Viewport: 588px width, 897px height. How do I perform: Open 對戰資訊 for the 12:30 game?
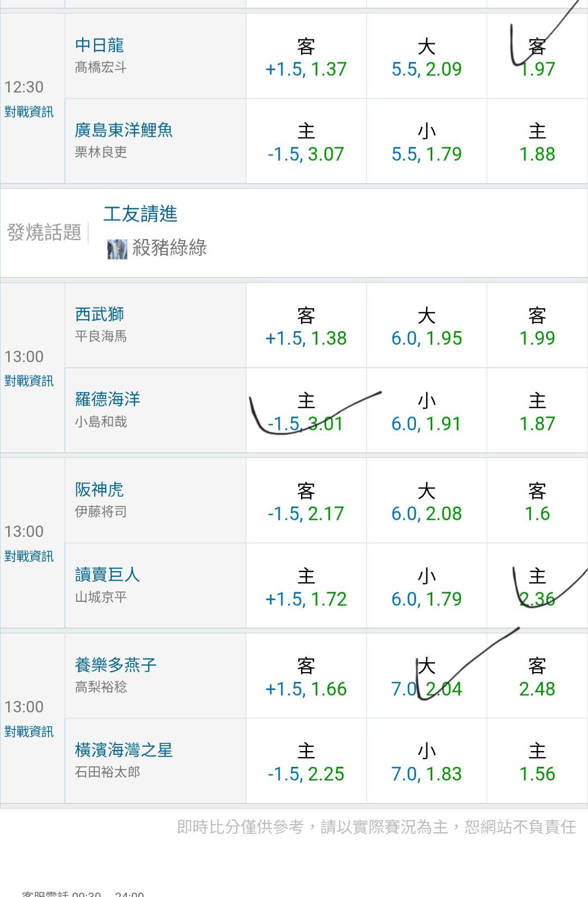point(29,112)
